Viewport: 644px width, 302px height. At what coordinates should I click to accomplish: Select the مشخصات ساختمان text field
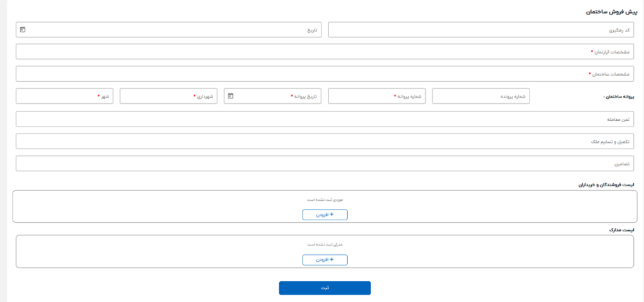coord(325,74)
